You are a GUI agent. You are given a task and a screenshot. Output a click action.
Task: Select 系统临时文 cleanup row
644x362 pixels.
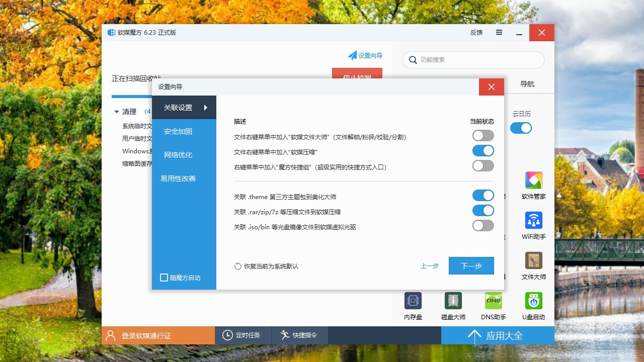click(x=137, y=126)
